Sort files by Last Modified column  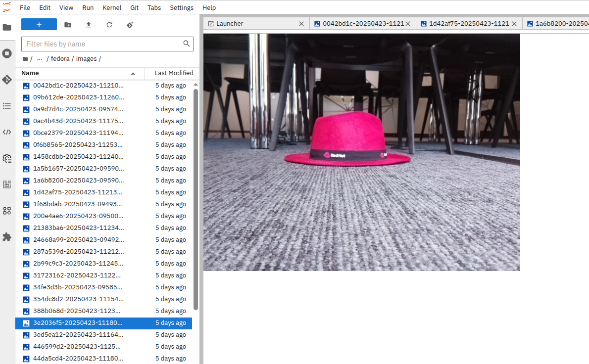coord(173,73)
